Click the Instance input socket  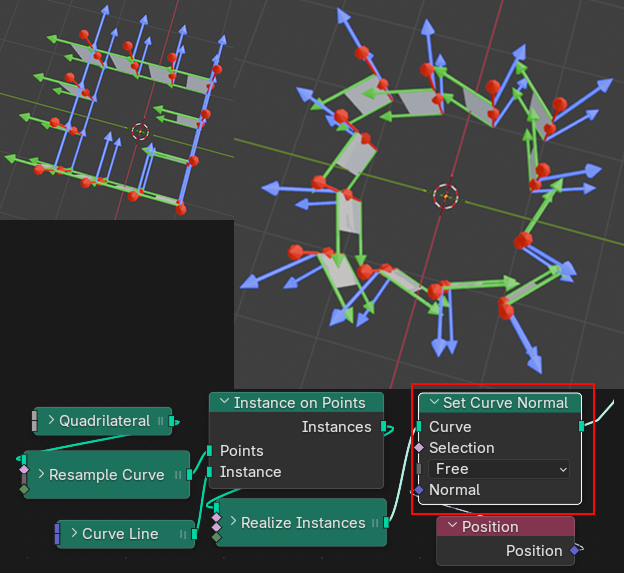[209, 472]
